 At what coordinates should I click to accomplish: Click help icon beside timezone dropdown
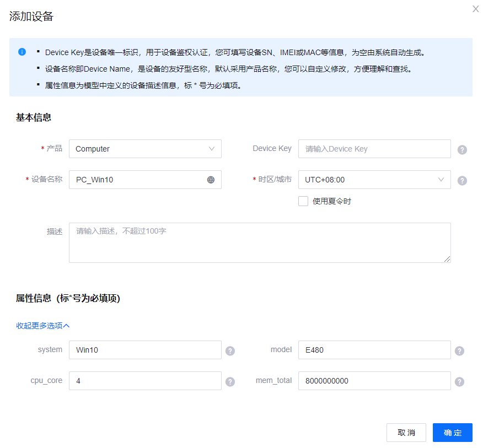tap(462, 180)
